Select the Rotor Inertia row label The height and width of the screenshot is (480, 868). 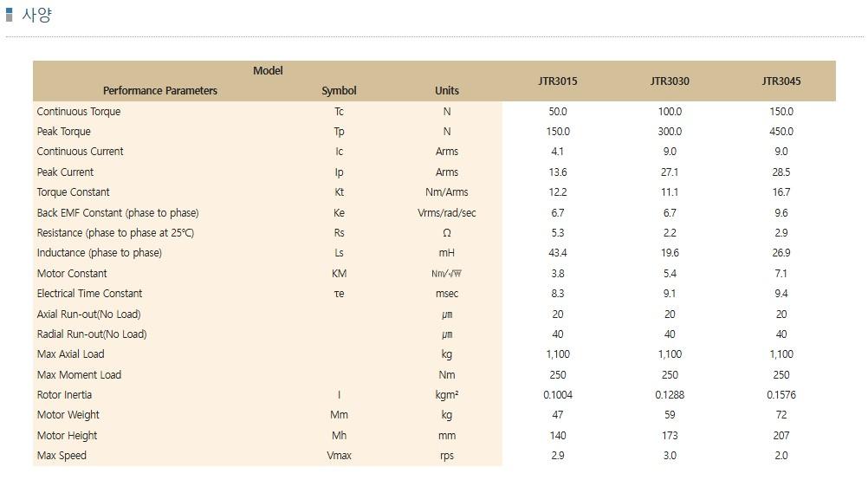[x=64, y=395]
